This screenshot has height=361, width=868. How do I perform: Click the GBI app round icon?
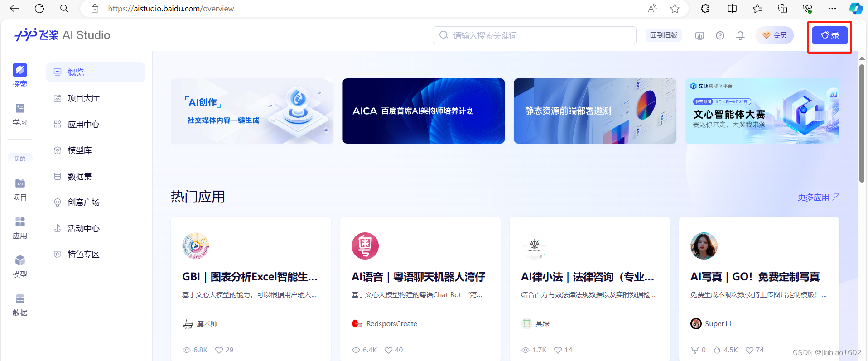point(196,246)
